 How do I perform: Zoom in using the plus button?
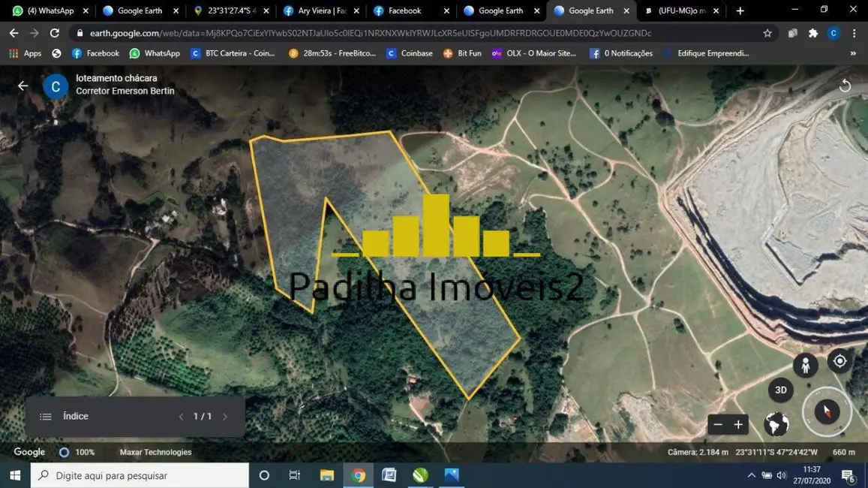coord(737,424)
